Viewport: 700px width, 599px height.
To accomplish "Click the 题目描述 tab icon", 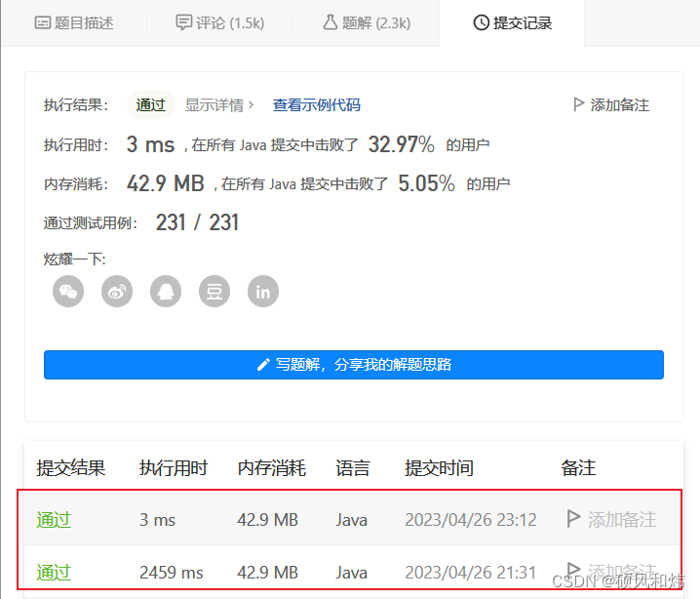I will pyautogui.click(x=43, y=22).
